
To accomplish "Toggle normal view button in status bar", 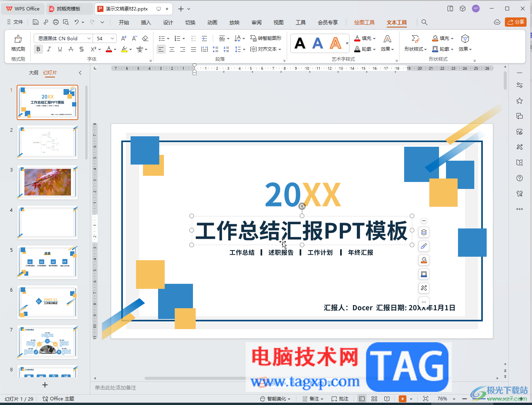I will click(x=362, y=399).
